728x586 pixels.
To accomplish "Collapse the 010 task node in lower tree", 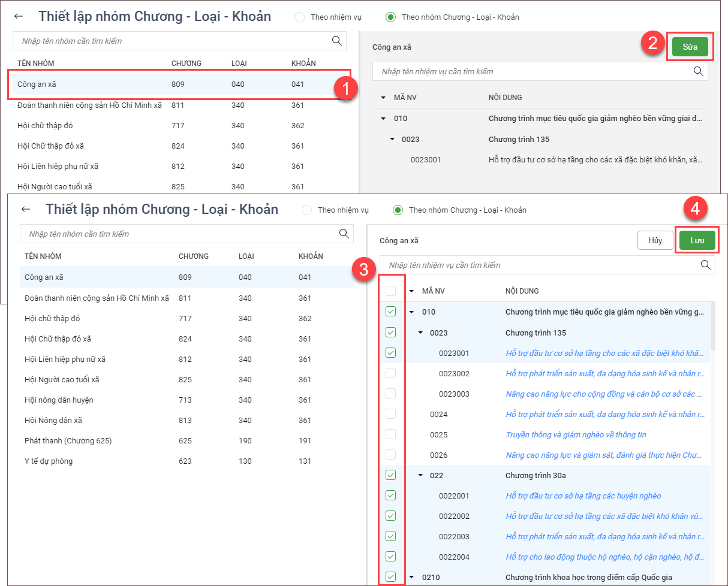I will pyautogui.click(x=411, y=312).
